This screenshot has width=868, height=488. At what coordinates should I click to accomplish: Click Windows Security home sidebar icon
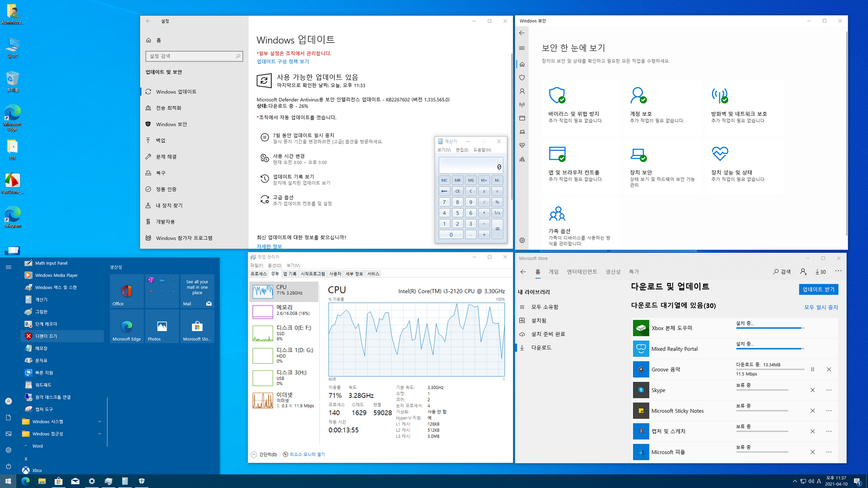[522, 64]
